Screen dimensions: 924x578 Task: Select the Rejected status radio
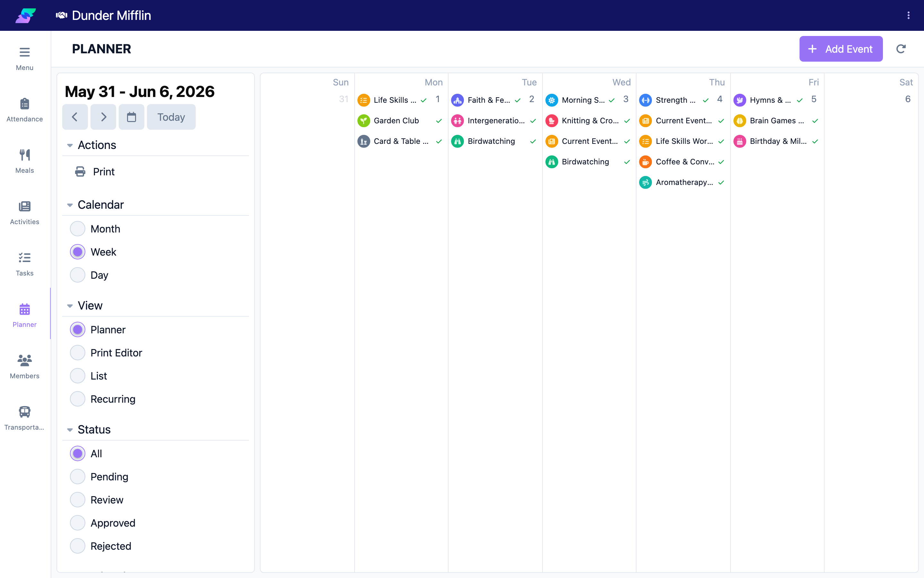[78, 546]
